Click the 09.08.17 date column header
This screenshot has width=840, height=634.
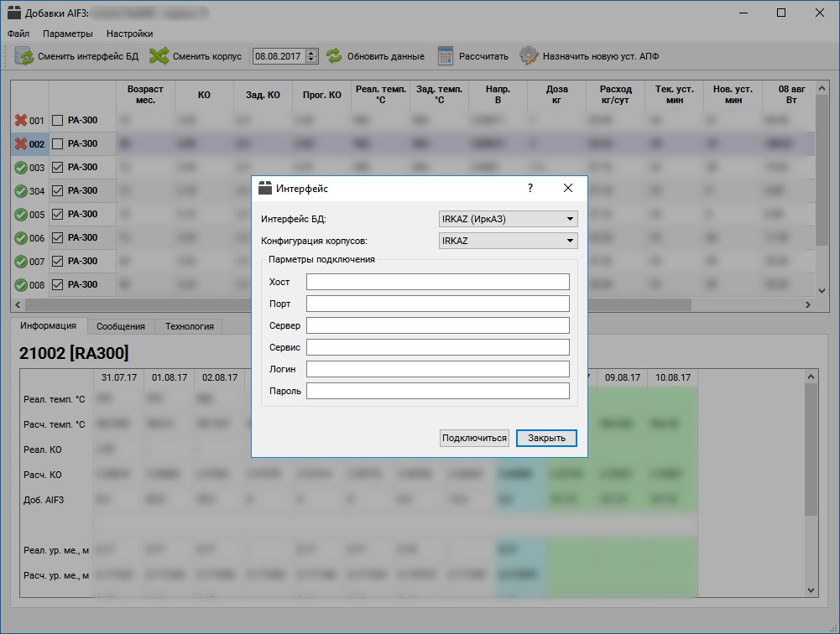[623, 377]
